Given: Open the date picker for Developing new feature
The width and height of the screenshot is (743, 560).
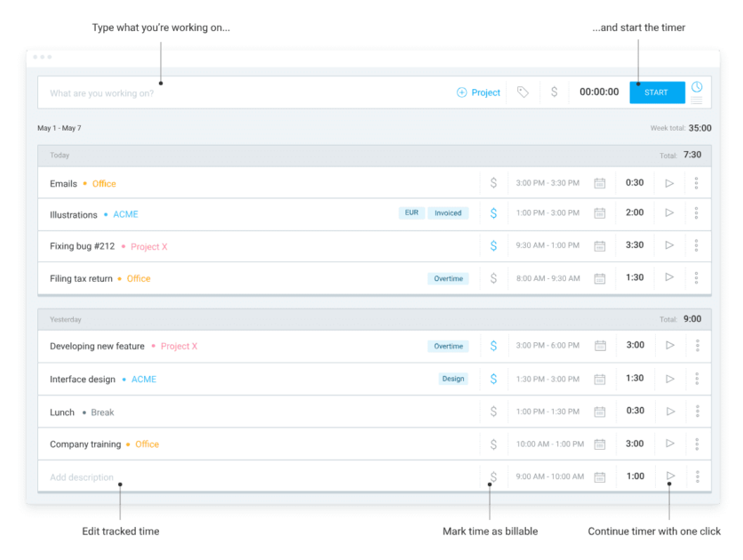Looking at the screenshot, I should [600, 346].
